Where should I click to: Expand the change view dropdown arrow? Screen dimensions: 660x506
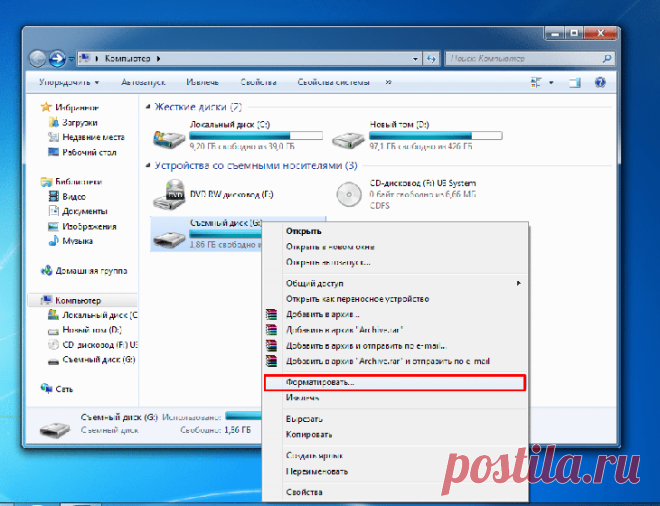(551, 83)
